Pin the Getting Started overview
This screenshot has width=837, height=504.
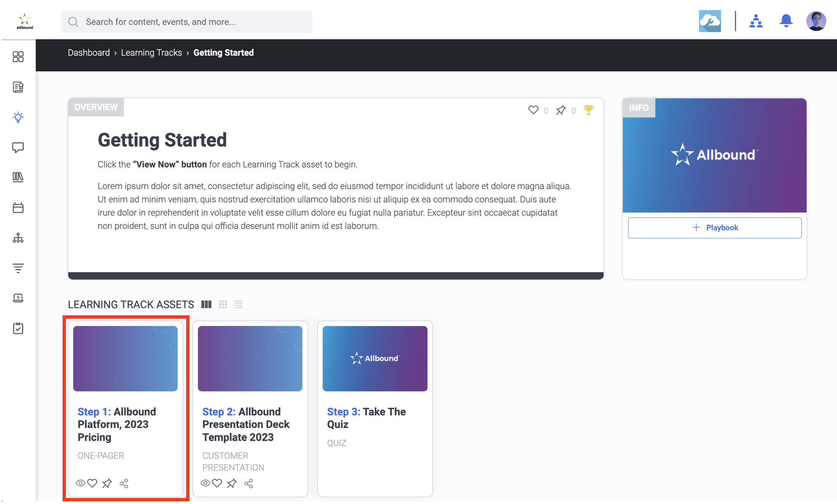tap(561, 110)
